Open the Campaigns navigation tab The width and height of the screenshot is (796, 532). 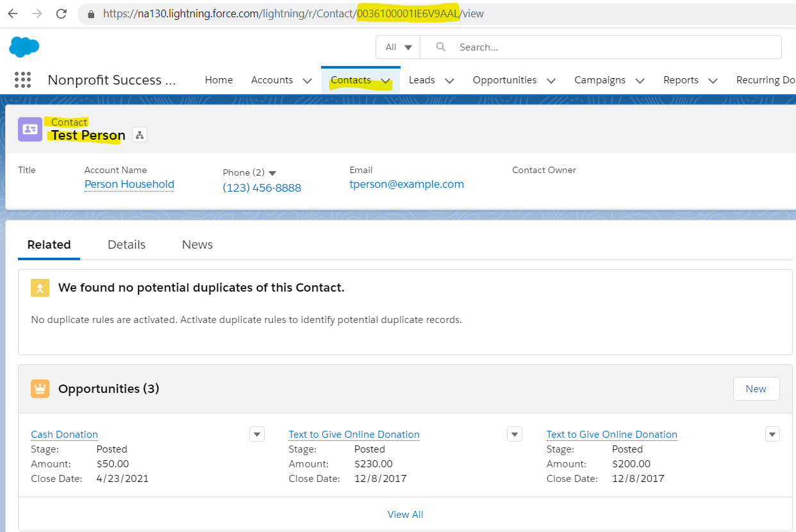point(600,80)
